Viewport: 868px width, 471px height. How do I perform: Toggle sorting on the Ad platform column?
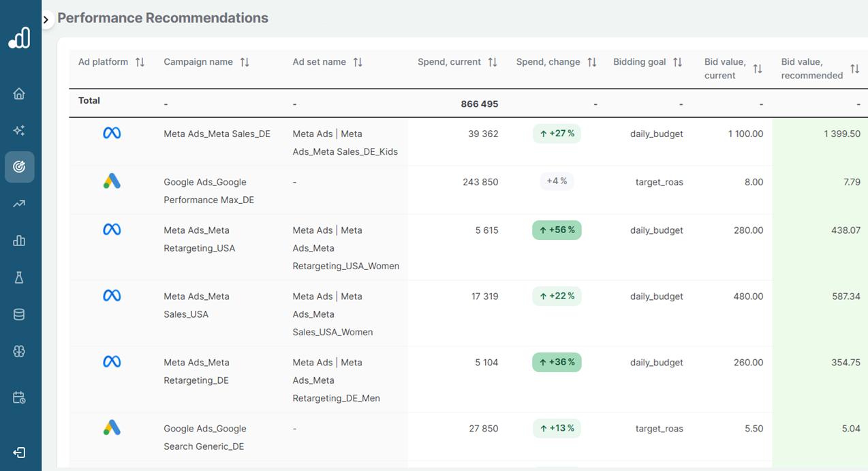pyautogui.click(x=140, y=61)
